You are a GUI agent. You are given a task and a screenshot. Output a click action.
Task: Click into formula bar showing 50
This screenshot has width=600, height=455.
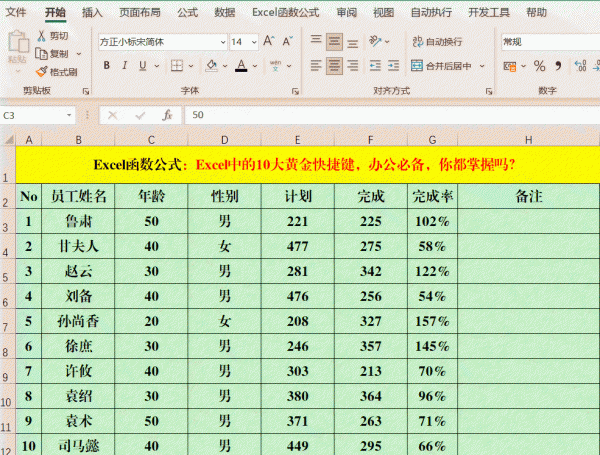(x=392, y=115)
